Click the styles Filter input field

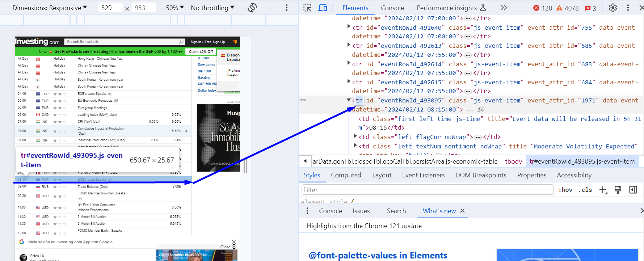428,190
